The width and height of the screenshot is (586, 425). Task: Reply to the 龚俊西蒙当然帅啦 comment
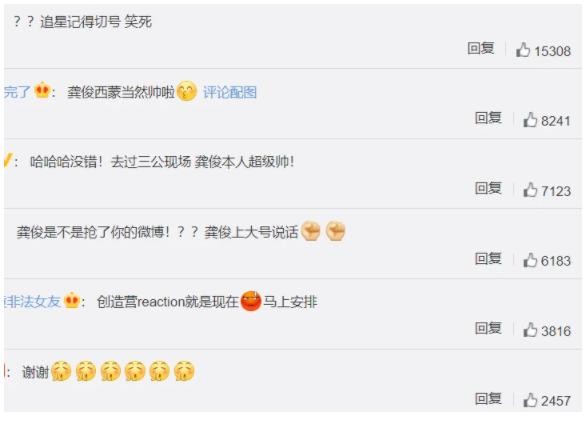tap(488, 118)
